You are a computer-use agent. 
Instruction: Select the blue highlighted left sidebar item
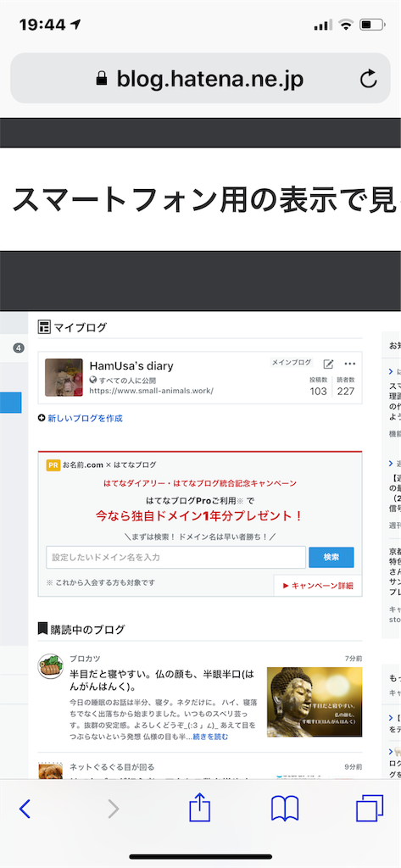tap(10, 403)
